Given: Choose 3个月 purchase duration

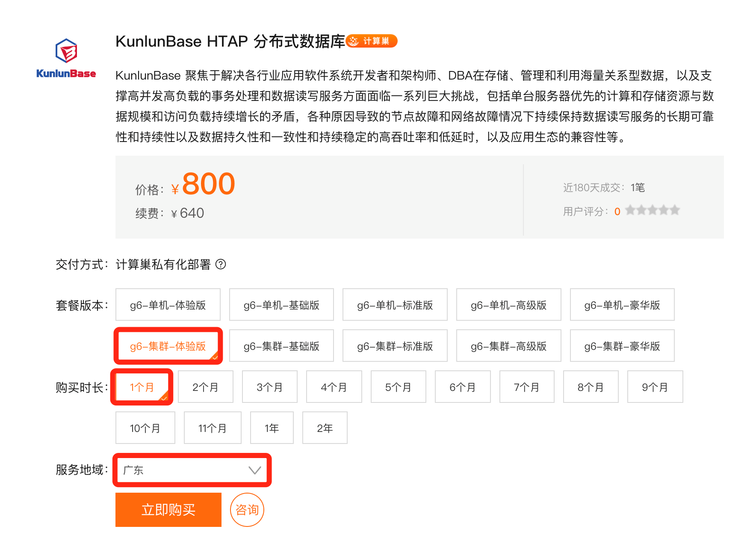Looking at the screenshot, I should [x=270, y=387].
